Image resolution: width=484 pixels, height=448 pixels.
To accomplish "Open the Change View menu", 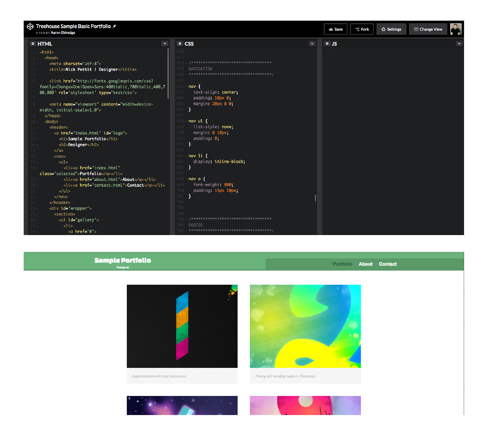I will [x=428, y=29].
